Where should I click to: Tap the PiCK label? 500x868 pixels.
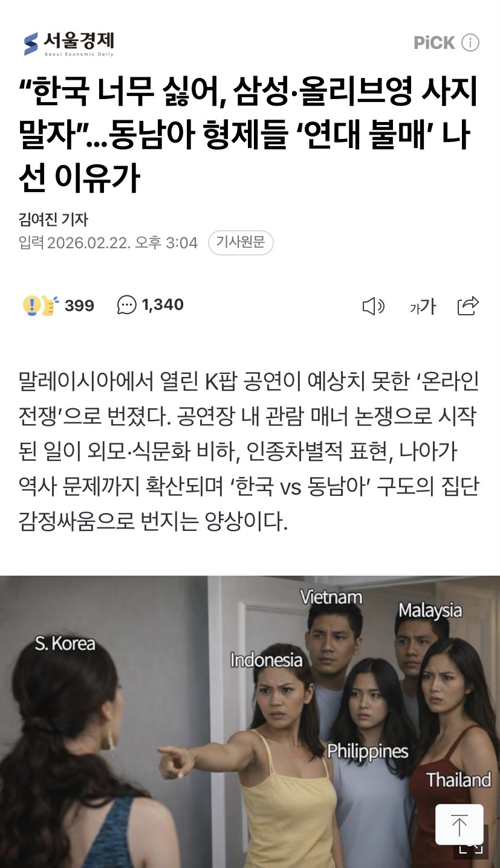tap(434, 43)
